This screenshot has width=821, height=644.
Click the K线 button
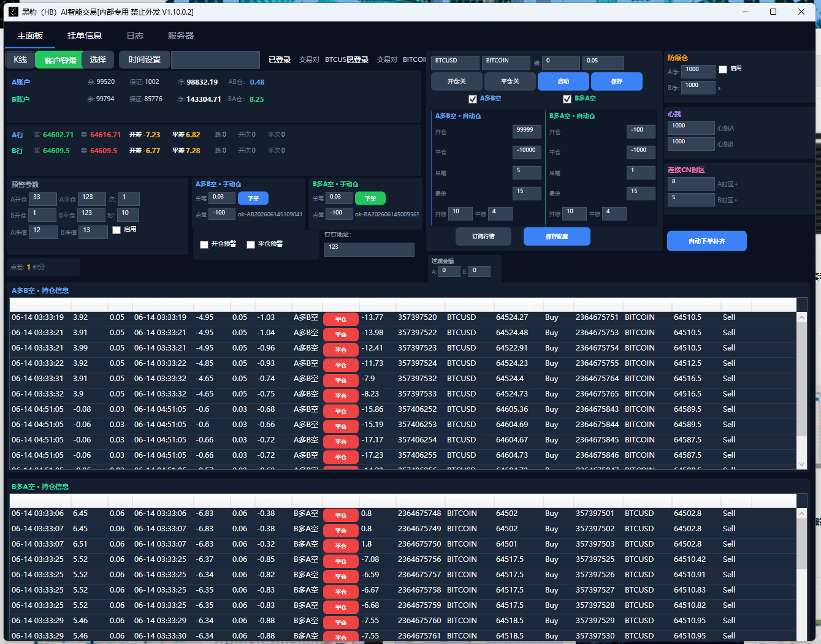click(x=20, y=59)
